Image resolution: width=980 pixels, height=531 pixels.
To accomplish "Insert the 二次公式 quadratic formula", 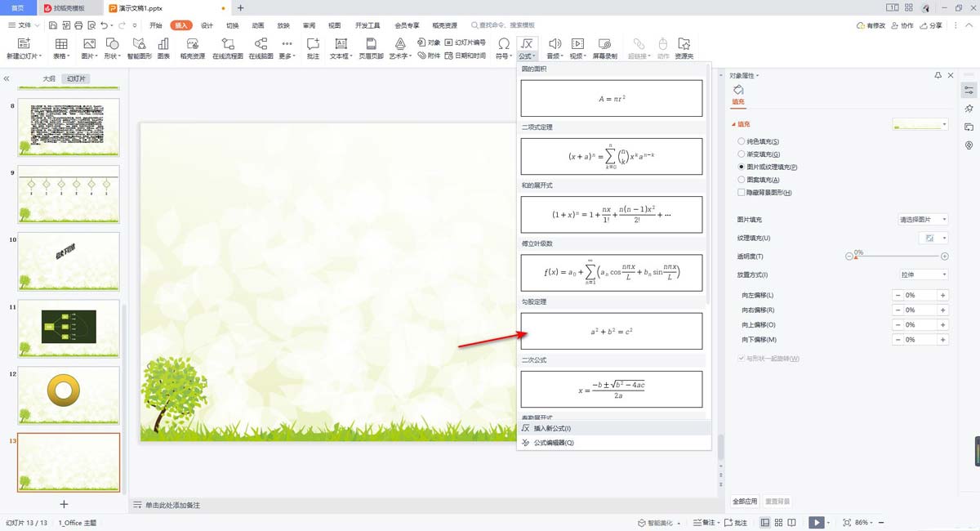I will pos(612,389).
